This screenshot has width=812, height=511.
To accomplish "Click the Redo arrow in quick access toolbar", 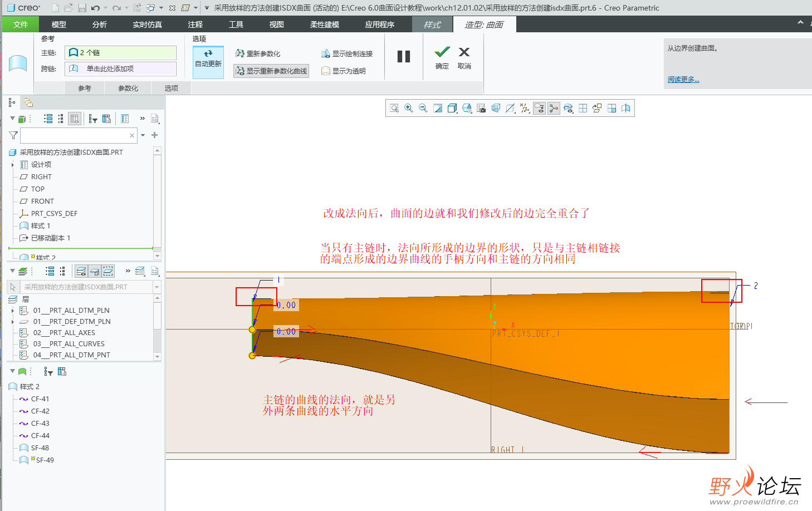I will click(116, 8).
